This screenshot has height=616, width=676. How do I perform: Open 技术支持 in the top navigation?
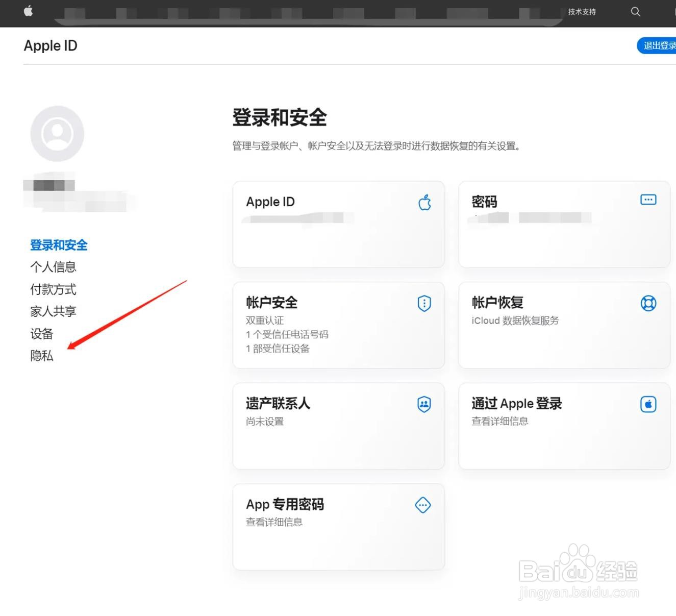click(582, 12)
